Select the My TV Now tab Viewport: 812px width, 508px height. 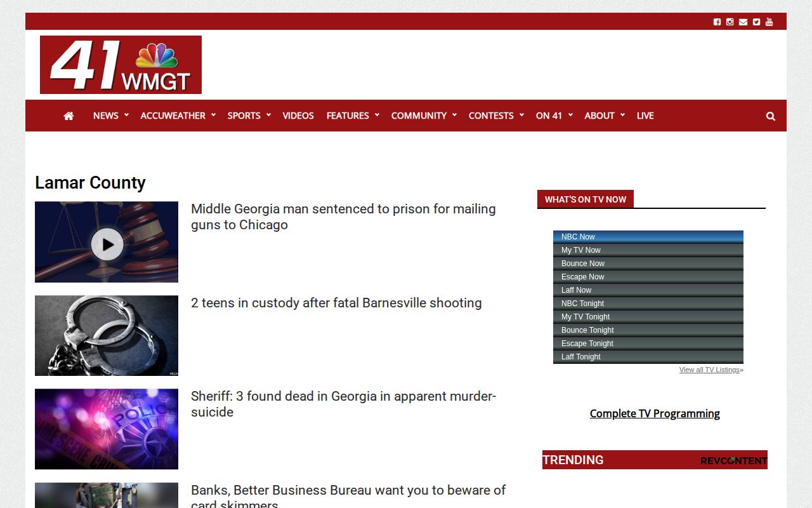tap(648, 250)
